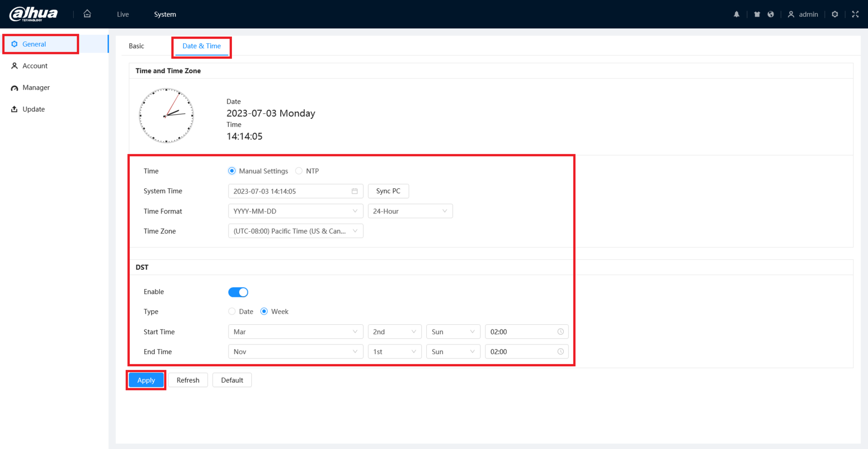Click the Sync PC button
Screen dimensions: 868x449
point(388,191)
